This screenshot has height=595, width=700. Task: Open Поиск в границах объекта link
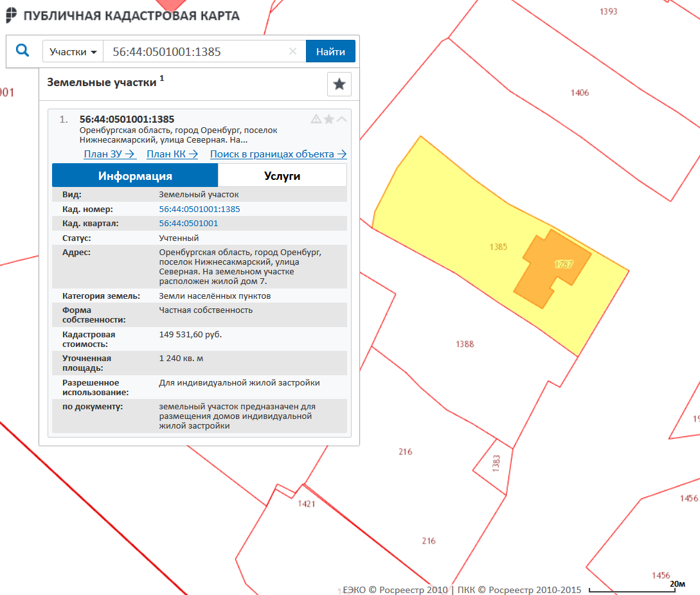[278, 154]
